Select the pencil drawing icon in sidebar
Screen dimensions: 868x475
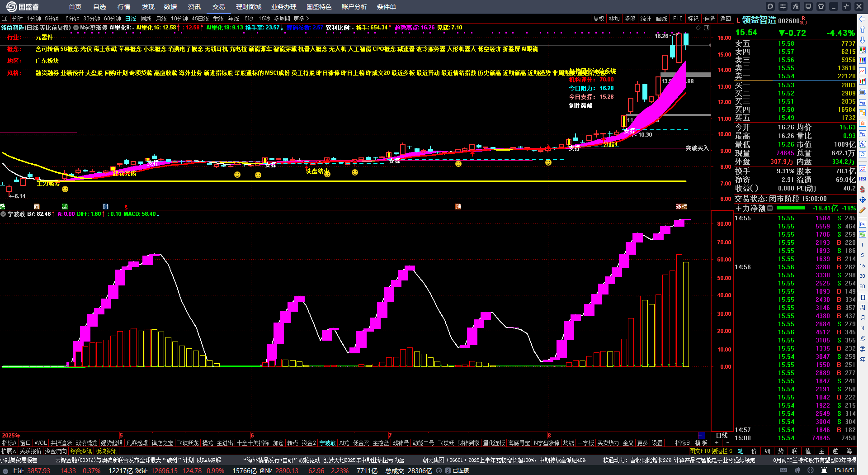click(863, 210)
